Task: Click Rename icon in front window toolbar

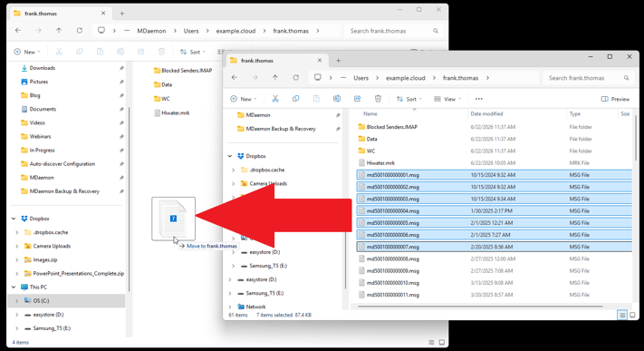Action: click(x=337, y=99)
